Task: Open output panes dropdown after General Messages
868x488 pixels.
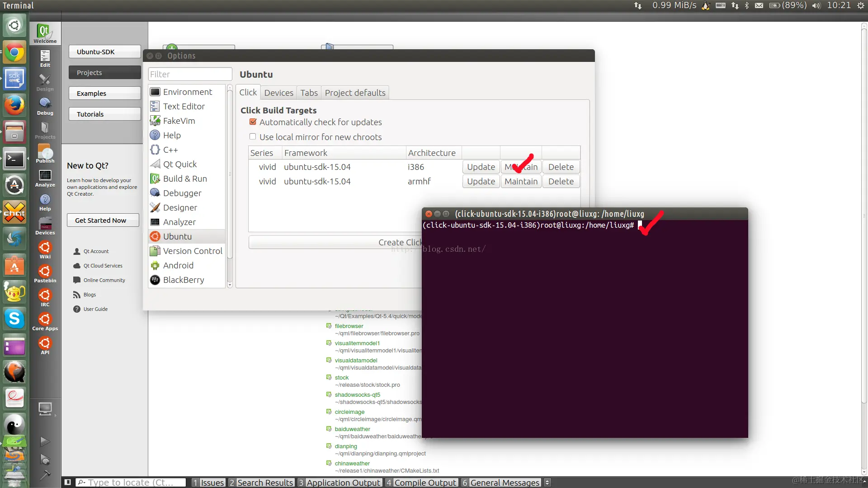Action: coord(547,482)
